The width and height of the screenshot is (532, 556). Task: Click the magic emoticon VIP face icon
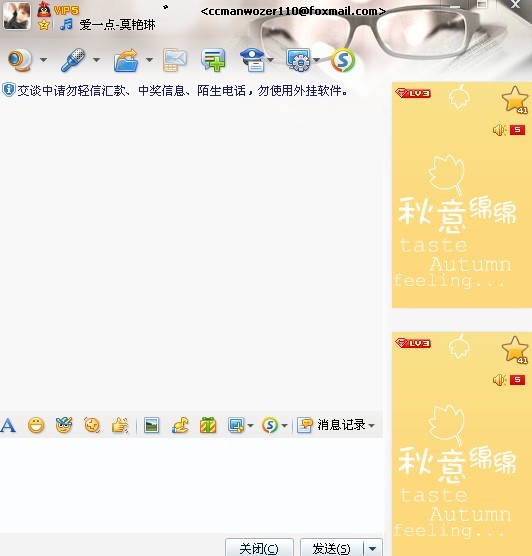[64, 425]
